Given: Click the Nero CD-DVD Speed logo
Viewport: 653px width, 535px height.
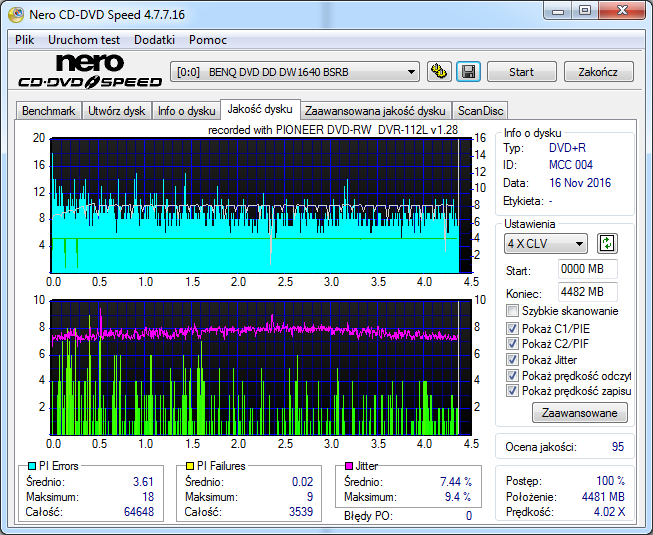Looking at the screenshot, I should coord(90,71).
